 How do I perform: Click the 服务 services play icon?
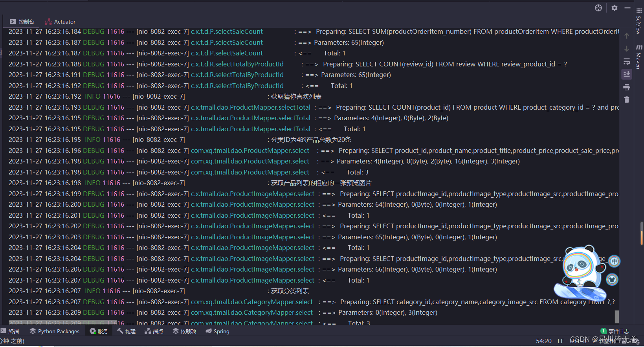[93, 331]
